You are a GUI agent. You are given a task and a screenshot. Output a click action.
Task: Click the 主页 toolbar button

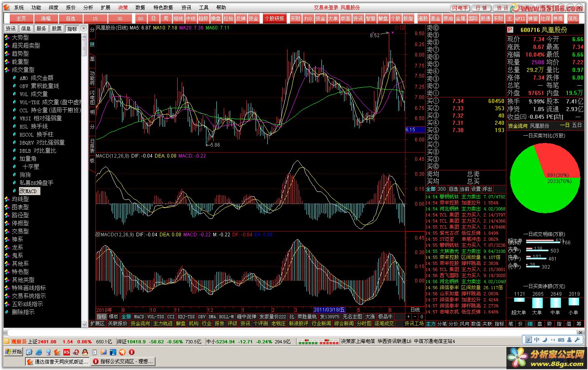[21, 19]
